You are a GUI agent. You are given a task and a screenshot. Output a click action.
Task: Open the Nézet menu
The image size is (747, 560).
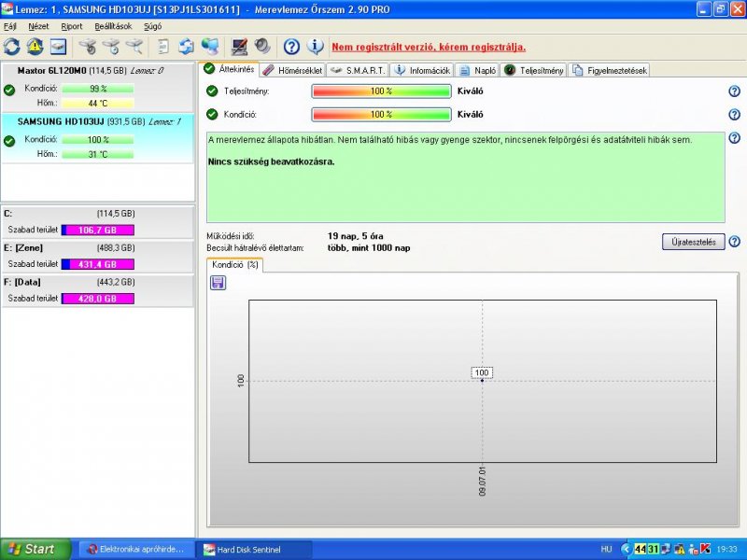38,26
